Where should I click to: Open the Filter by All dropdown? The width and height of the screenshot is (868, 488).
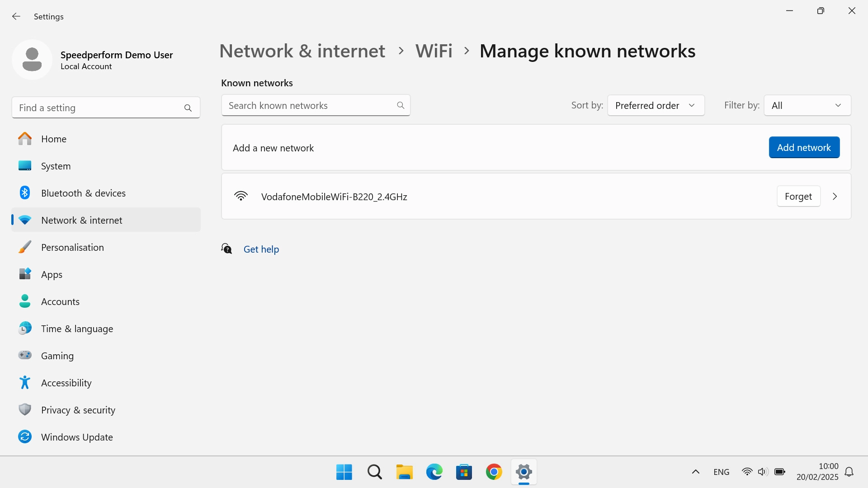(807, 105)
